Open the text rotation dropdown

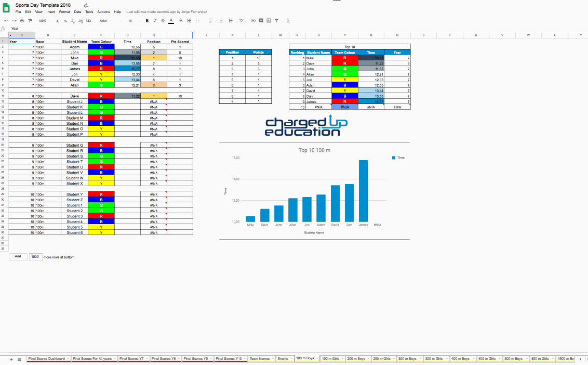coord(243,21)
